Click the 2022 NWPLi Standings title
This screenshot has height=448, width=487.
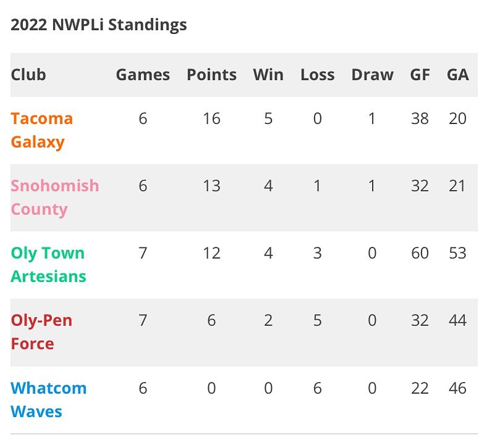click(99, 25)
